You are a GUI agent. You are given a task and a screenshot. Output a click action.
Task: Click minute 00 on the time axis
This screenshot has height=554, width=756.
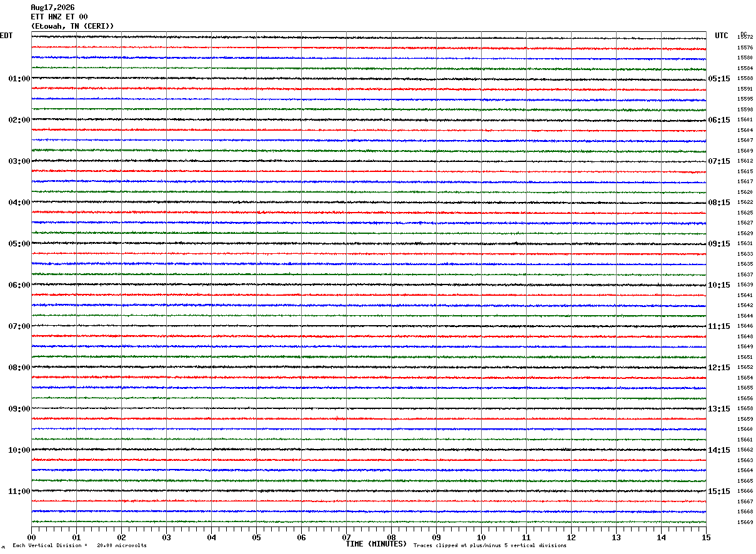coord(31,537)
